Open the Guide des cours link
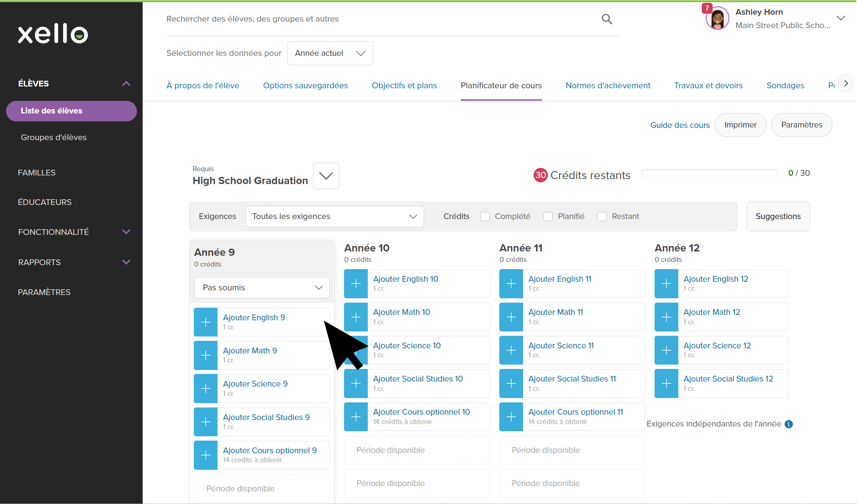 click(x=680, y=125)
